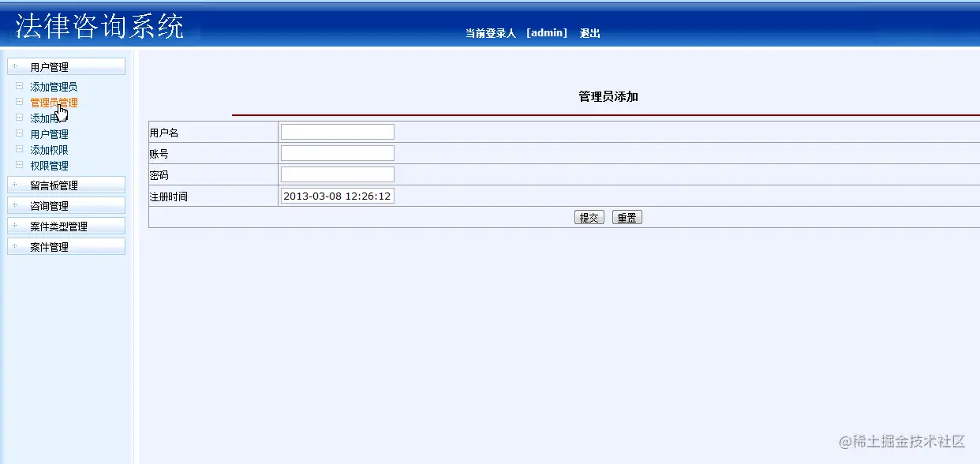Click inside the 用户名 input field
The height and width of the screenshot is (464, 980).
pyautogui.click(x=337, y=131)
